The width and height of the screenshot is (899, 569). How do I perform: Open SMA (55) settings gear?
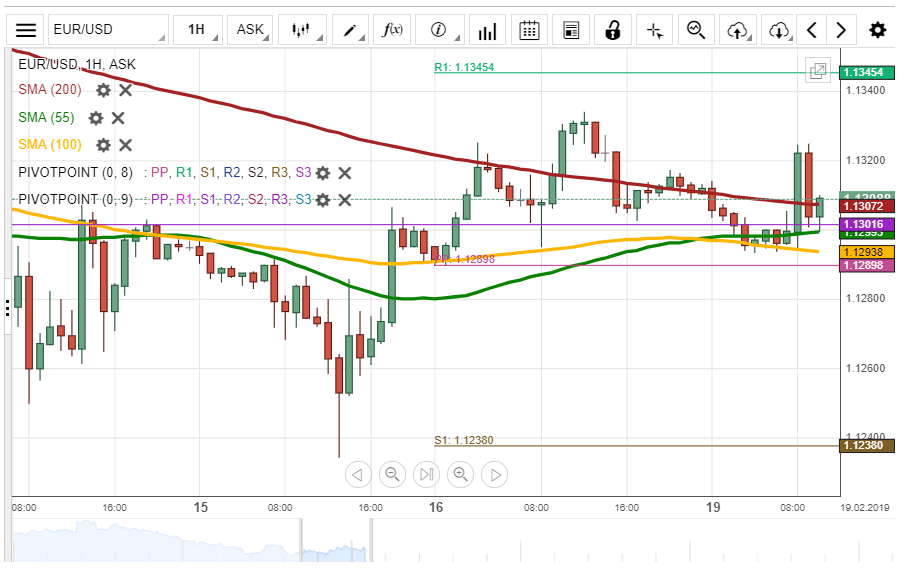pos(96,118)
